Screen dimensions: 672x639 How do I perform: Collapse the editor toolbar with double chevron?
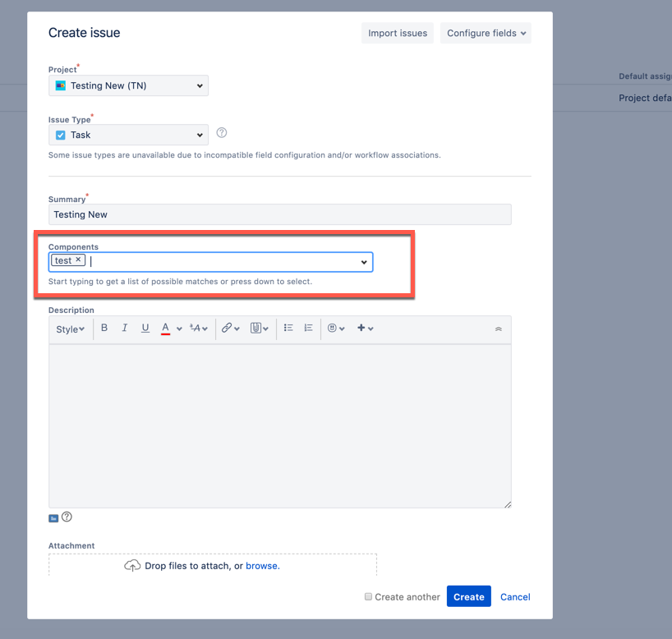point(499,329)
